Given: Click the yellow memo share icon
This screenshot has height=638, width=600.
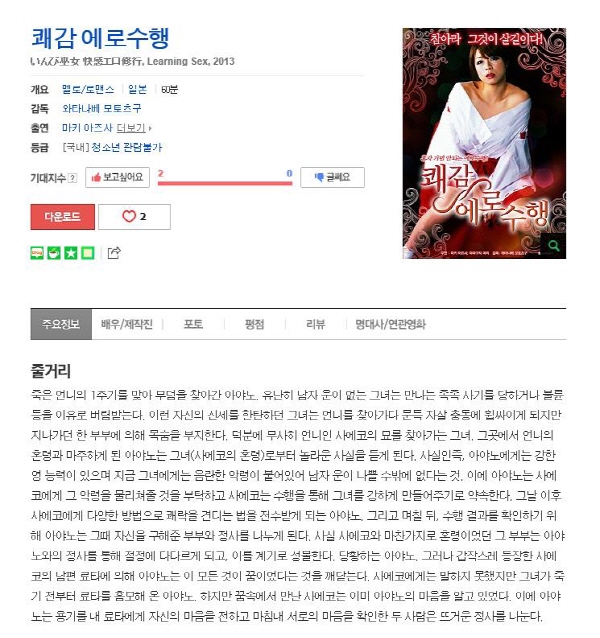Looking at the screenshot, I should tap(88, 253).
